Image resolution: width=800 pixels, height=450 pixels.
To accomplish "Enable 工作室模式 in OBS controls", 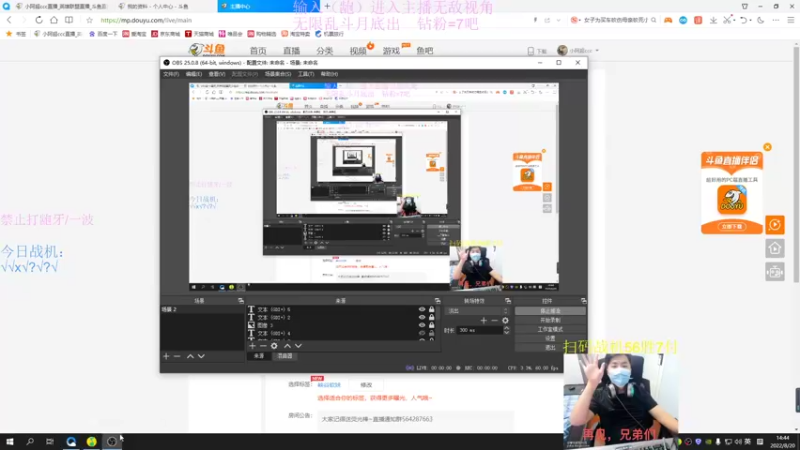I will pos(550,329).
